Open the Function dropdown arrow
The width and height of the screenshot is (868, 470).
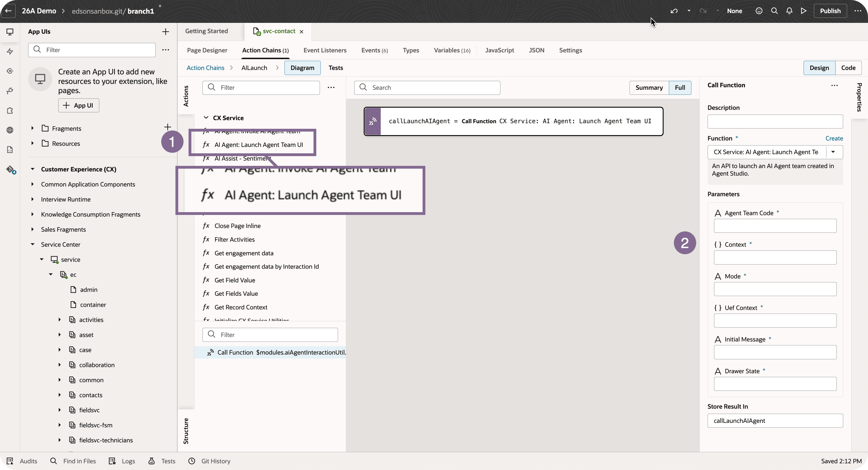tap(833, 152)
